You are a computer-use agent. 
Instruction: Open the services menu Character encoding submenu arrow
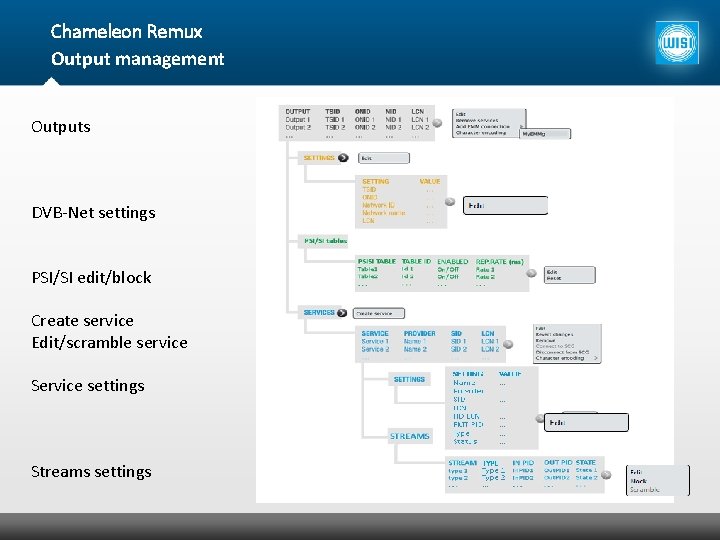click(x=596, y=358)
